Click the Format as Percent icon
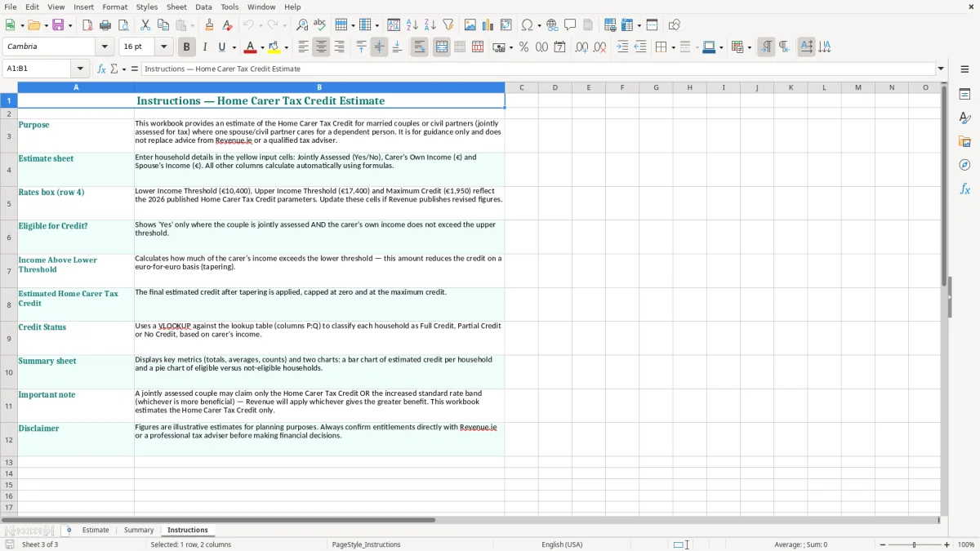This screenshot has height=551, width=980. pyautogui.click(x=523, y=47)
